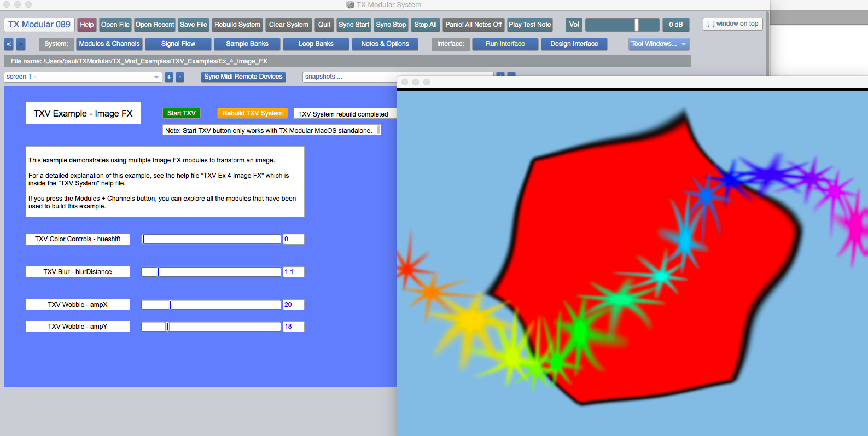Switch to Modules & Channels view
This screenshot has width=868, height=436.
(x=109, y=44)
